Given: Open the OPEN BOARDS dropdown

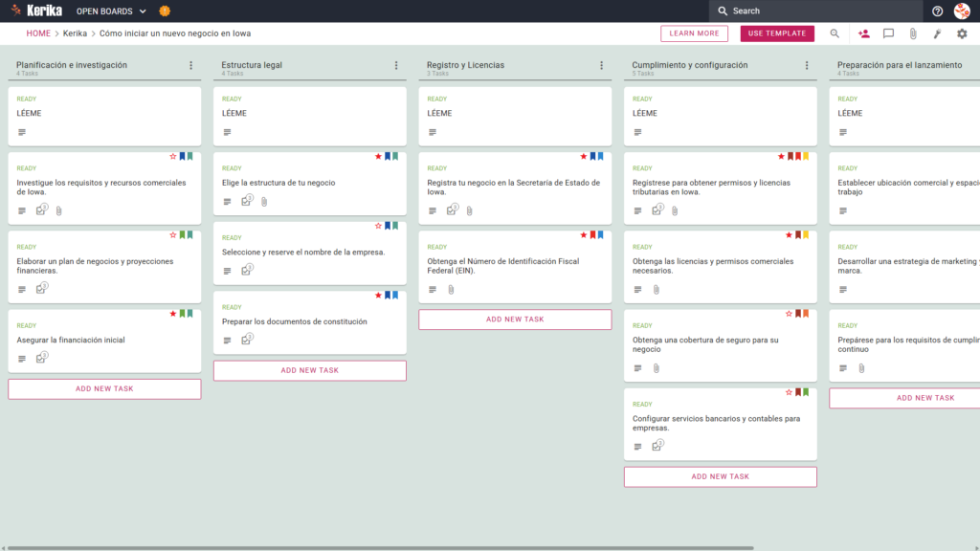Looking at the screenshot, I should pos(111,11).
